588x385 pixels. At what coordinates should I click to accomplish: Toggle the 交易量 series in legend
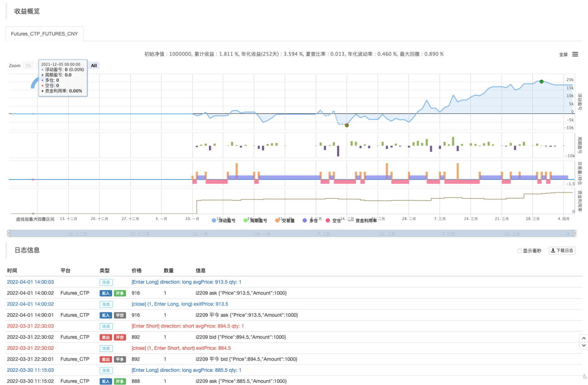pyautogui.click(x=285, y=221)
